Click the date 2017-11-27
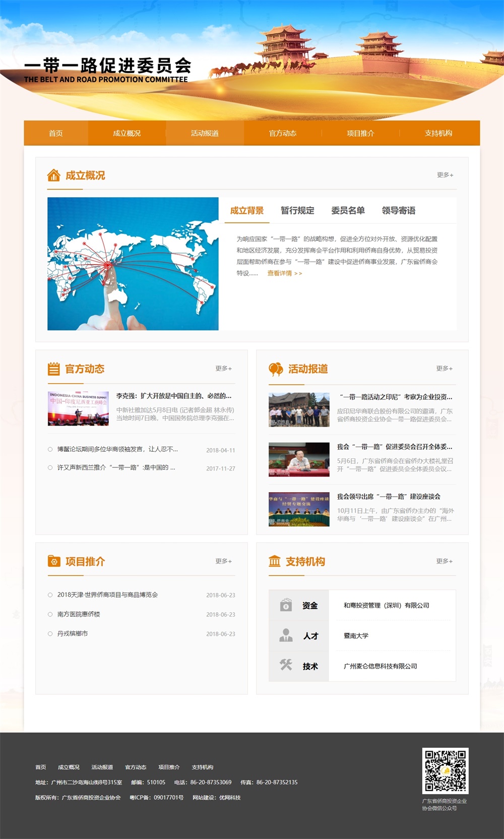 coord(221,468)
